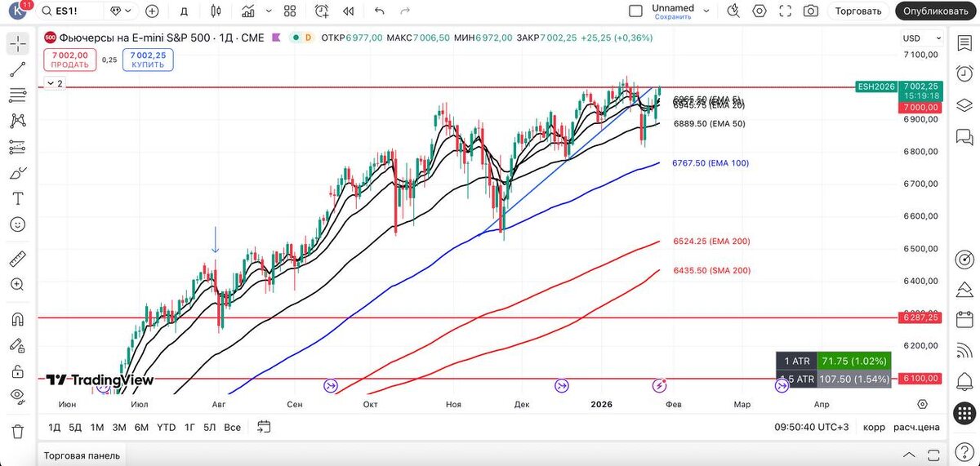Toggle lock all drawings
The image size is (980, 466).
point(17,371)
